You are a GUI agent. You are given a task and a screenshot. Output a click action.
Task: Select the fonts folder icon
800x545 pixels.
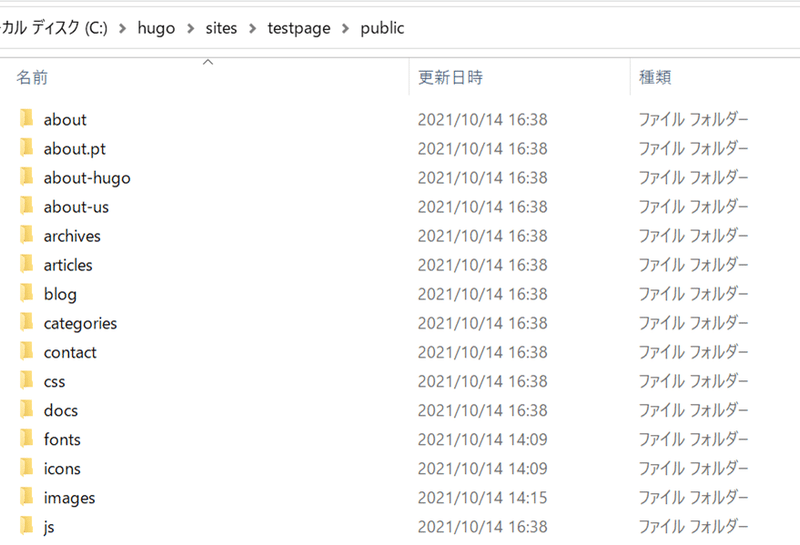pos(27,438)
